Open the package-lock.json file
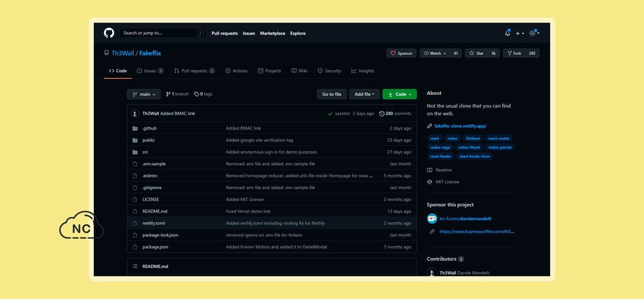Viewport: 644px width, 299px height. coord(160,235)
